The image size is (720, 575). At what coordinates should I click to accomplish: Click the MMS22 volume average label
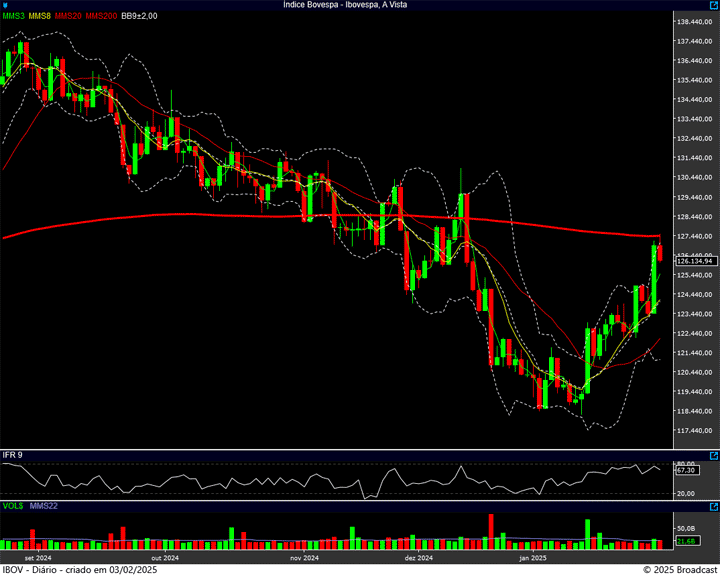coord(44,506)
